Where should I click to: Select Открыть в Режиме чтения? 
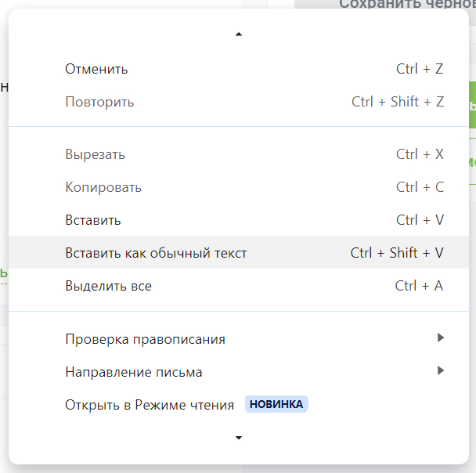point(150,405)
